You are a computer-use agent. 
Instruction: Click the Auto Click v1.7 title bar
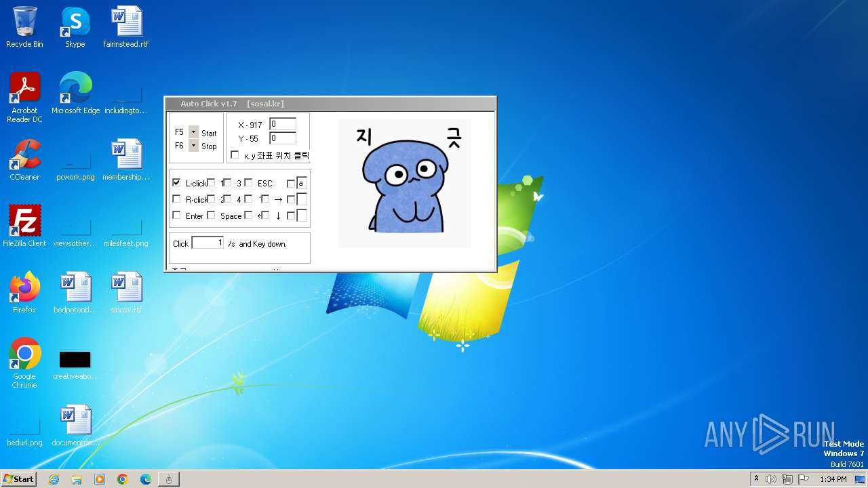330,104
